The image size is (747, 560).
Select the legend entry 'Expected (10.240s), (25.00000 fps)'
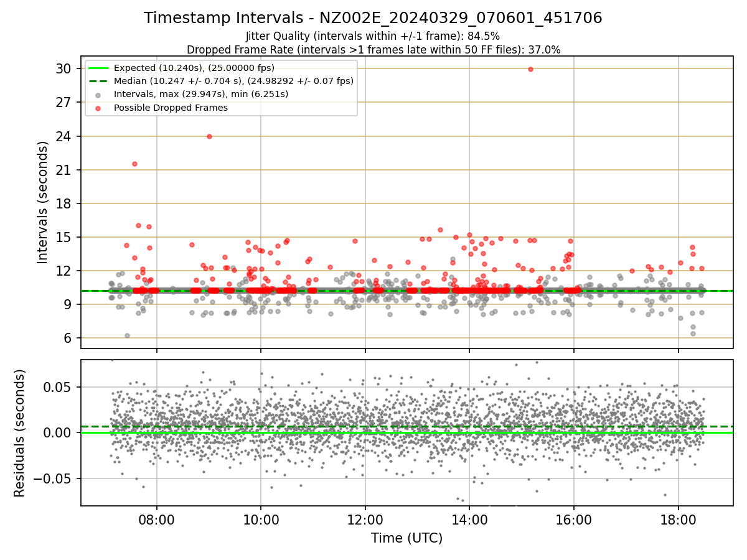point(194,68)
